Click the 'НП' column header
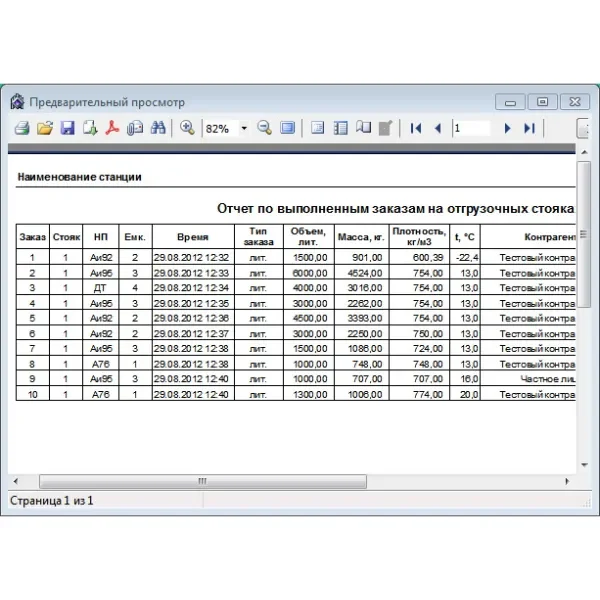Image resolution: width=600 pixels, height=600 pixels. coord(101,237)
